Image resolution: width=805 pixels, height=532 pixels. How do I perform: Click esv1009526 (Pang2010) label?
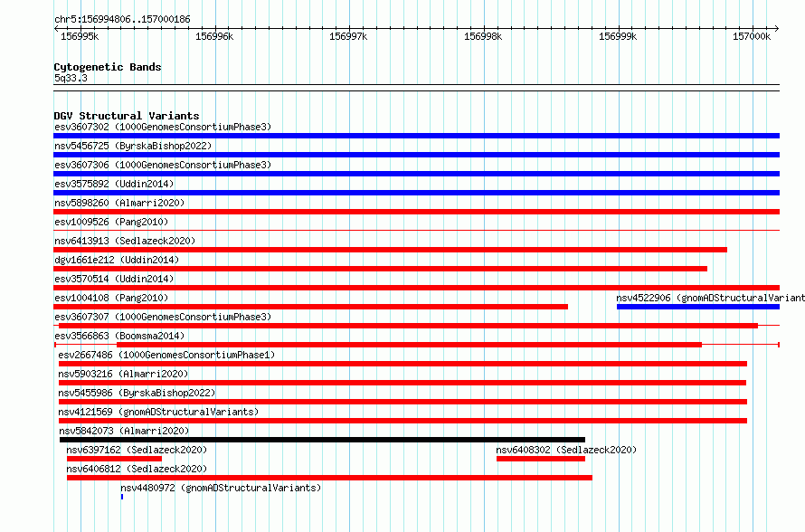pyautogui.click(x=111, y=222)
